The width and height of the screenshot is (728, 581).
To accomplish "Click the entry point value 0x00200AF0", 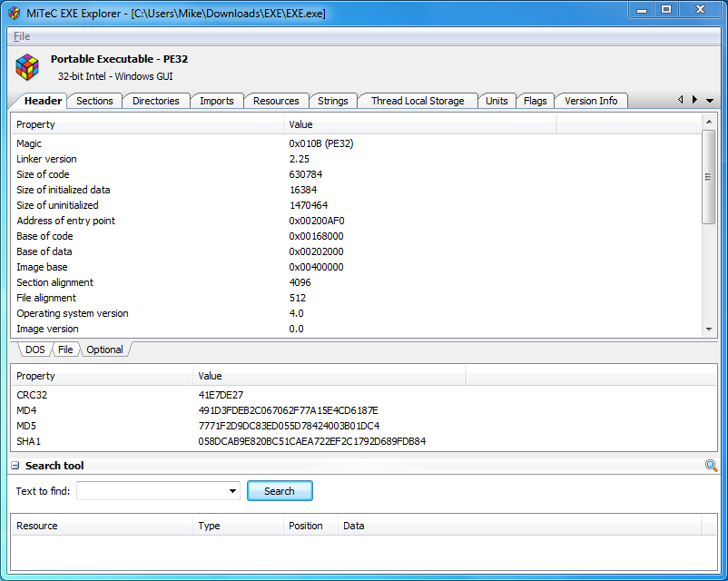I will pos(317,221).
